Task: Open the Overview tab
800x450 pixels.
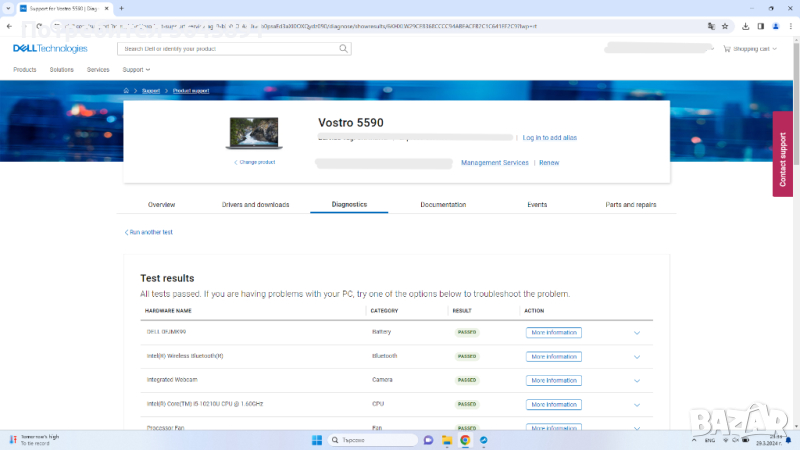Action: (161, 204)
